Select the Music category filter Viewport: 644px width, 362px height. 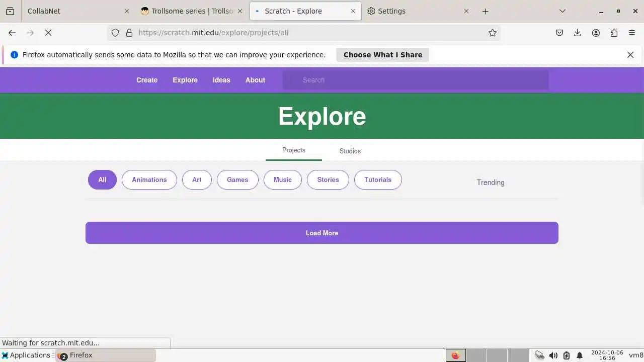283,179
